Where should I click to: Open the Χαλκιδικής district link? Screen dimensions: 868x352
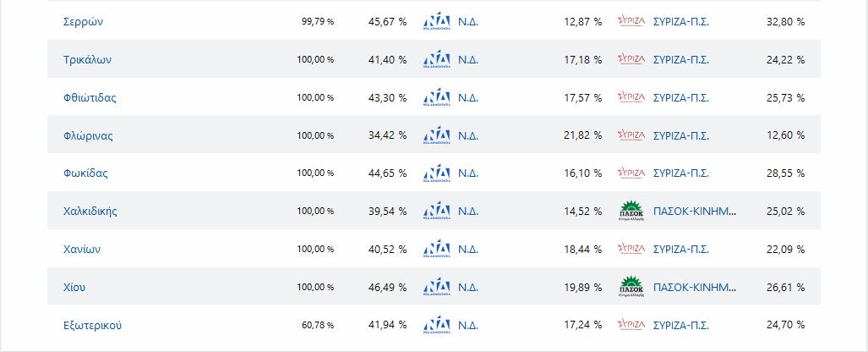click(x=90, y=211)
